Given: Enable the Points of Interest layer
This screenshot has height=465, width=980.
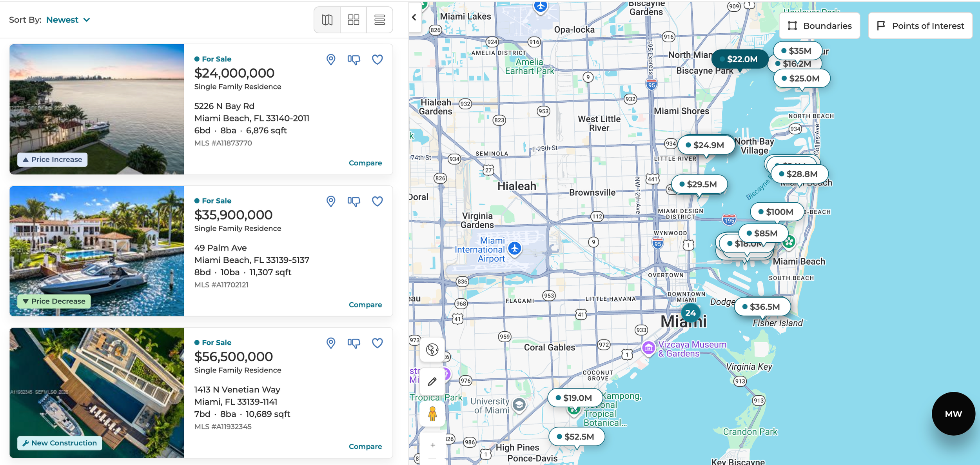Looking at the screenshot, I should 920,25.
